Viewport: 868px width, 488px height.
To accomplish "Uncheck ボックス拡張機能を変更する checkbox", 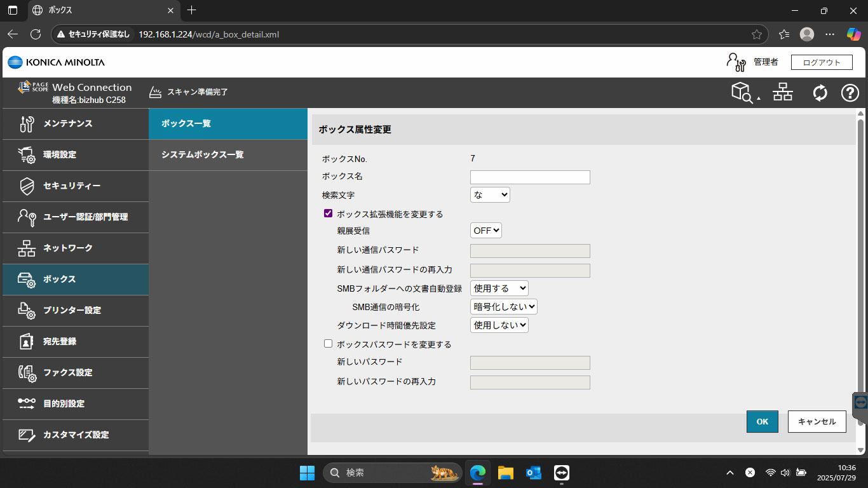I will 329,213.
